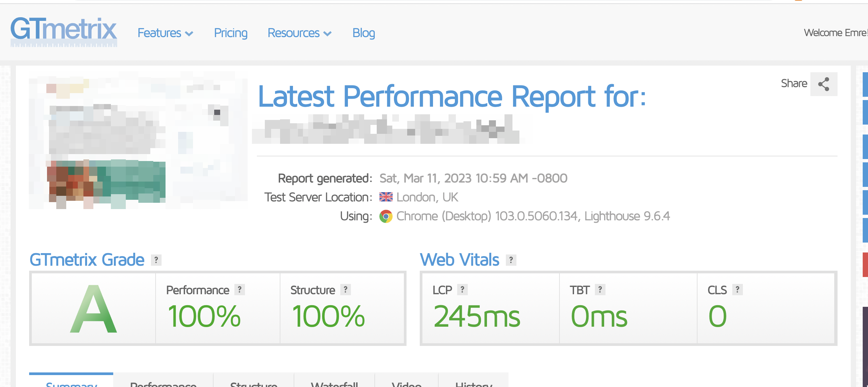This screenshot has width=868, height=387.
Task: Open GTmetrix Grade help question mark
Action: pos(156,260)
